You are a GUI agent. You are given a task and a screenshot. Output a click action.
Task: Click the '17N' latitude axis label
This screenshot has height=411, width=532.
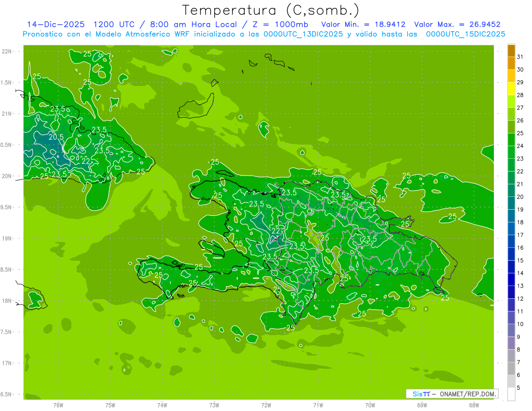pos(6,363)
